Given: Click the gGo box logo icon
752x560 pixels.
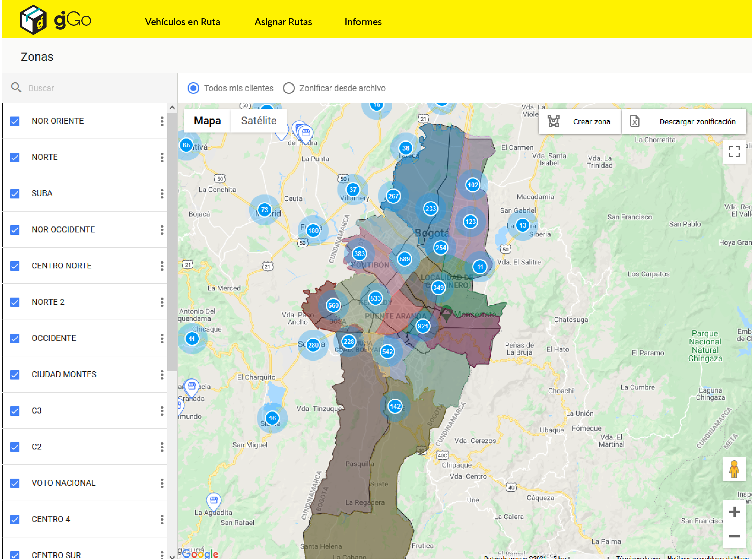Looking at the screenshot, I should coord(33,20).
